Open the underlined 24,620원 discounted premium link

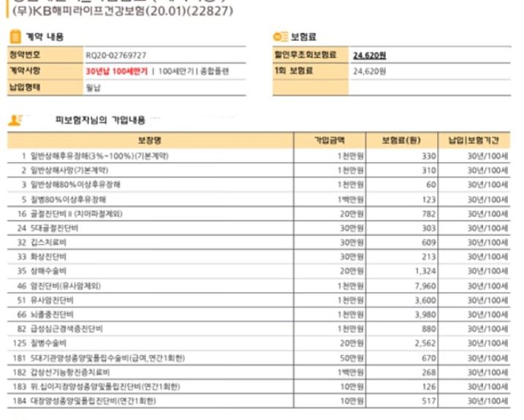point(370,55)
